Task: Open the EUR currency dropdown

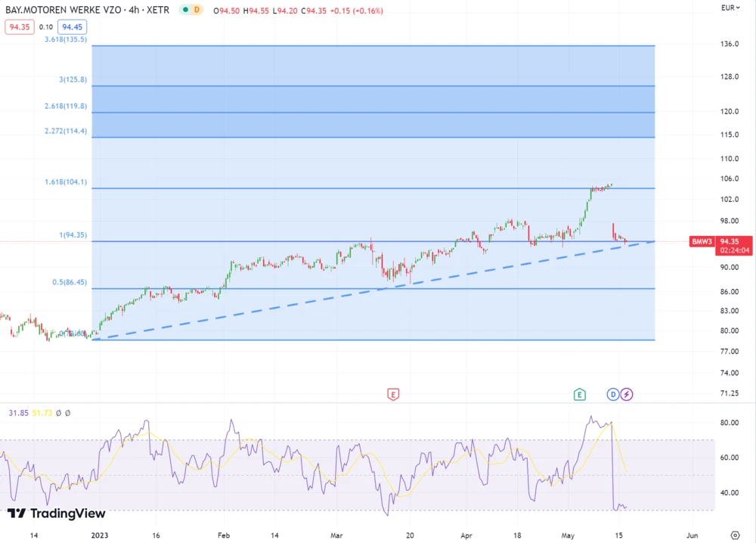Action: click(729, 8)
